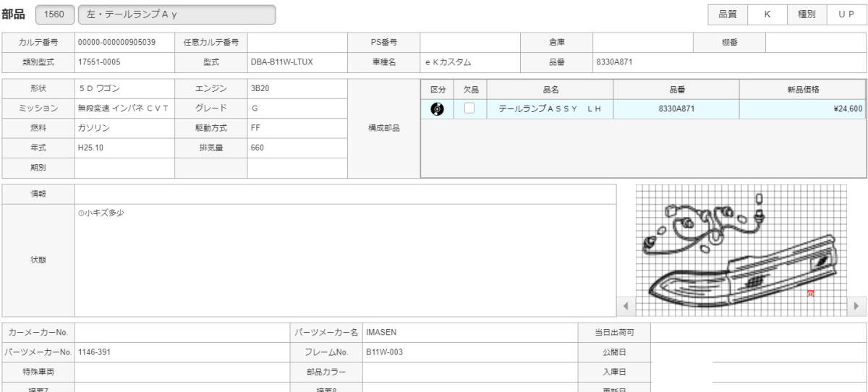Click the 状態 label
This screenshot has width=868, height=392.
38,260
